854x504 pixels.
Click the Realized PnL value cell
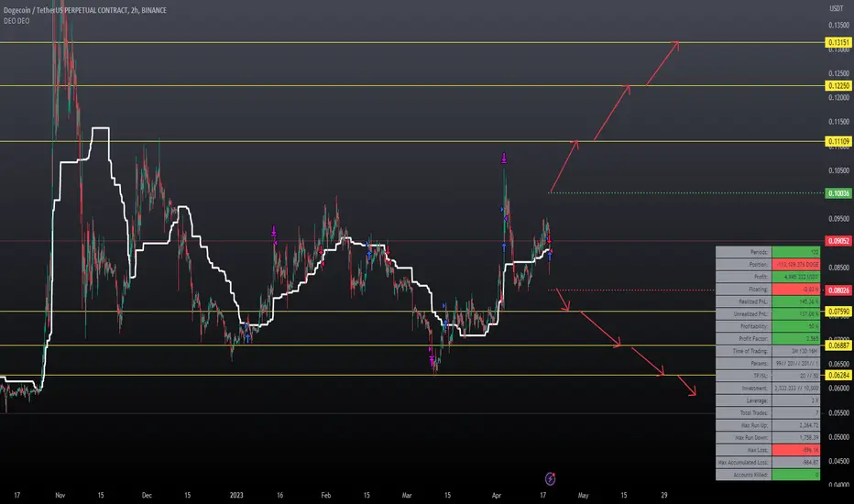point(795,301)
